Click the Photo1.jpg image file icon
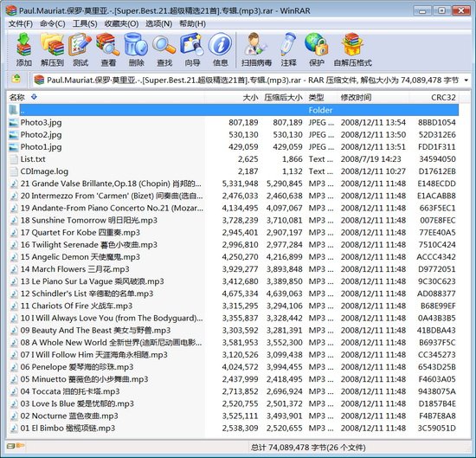476x458 pixels. click(x=13, y=147)
